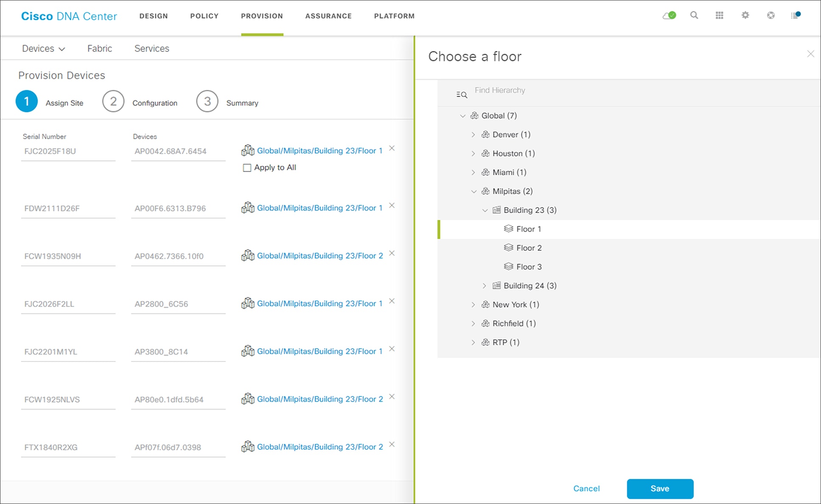Open Floor 1 link for FJC2025F18U
This screenshot has width=821, height=504.
pyautogui.click(x=319, y=151)
